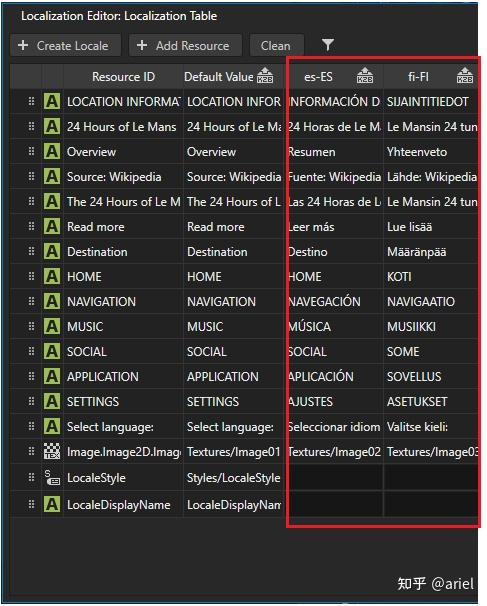Click the fi-FI column export icon

click(464, 76)
